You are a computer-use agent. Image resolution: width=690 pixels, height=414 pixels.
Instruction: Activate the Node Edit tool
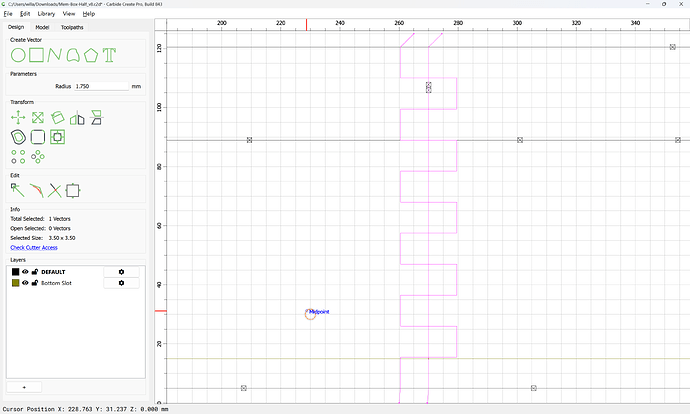18,191
